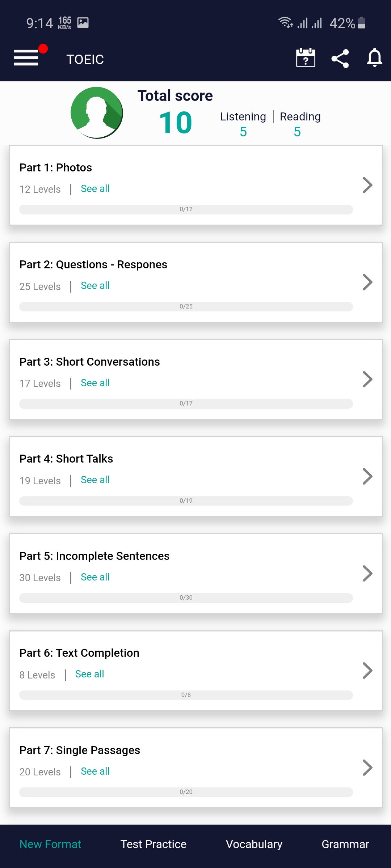This screenshot has height=868, width=391.
Task: Click the Part 5 0/30 progress bar
Action: point(186,598)
